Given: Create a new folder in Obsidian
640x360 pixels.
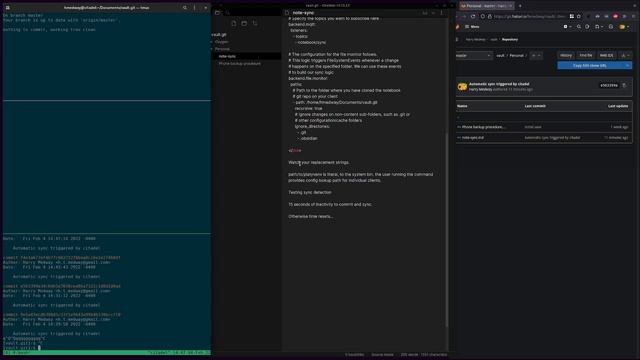Looking at the screenshot, I should pos(244,23).
